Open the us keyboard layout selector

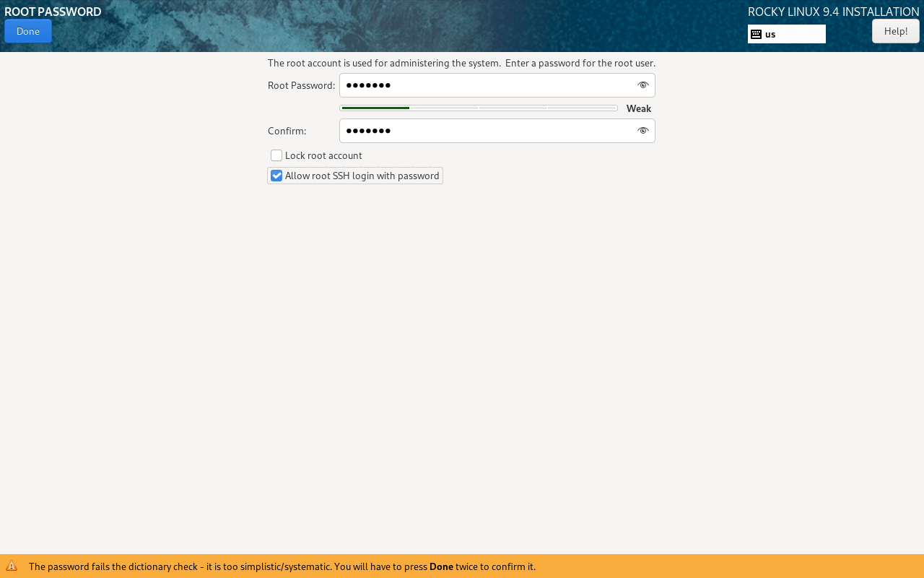[x=786, y=33]
